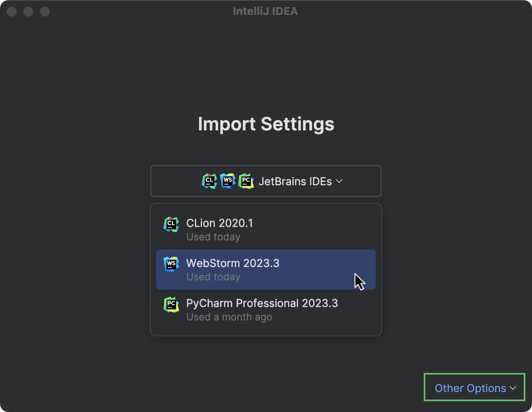This screenshot has width=532, height=412.
Task: Click the JetBrains IDEs selector field
Action: (x=266, y=181)
